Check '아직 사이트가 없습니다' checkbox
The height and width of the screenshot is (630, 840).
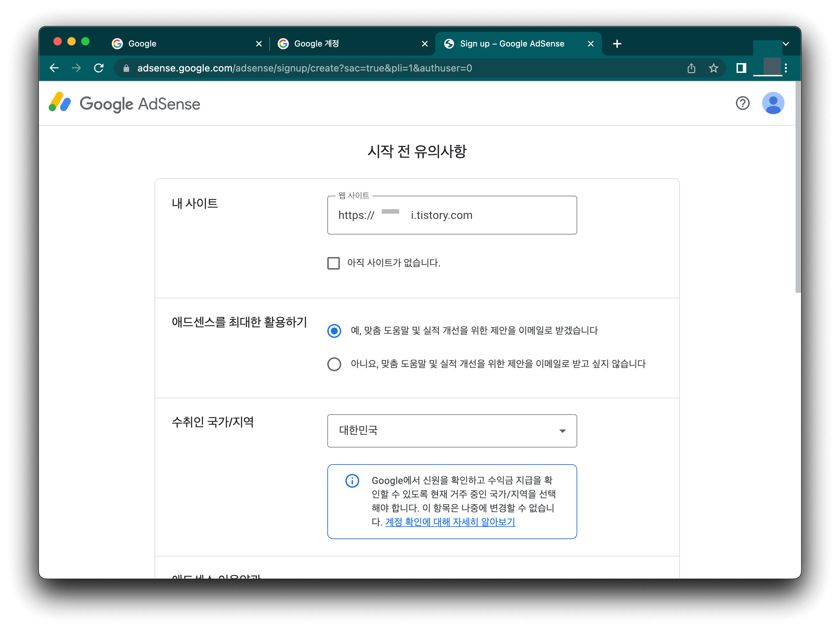334,263
